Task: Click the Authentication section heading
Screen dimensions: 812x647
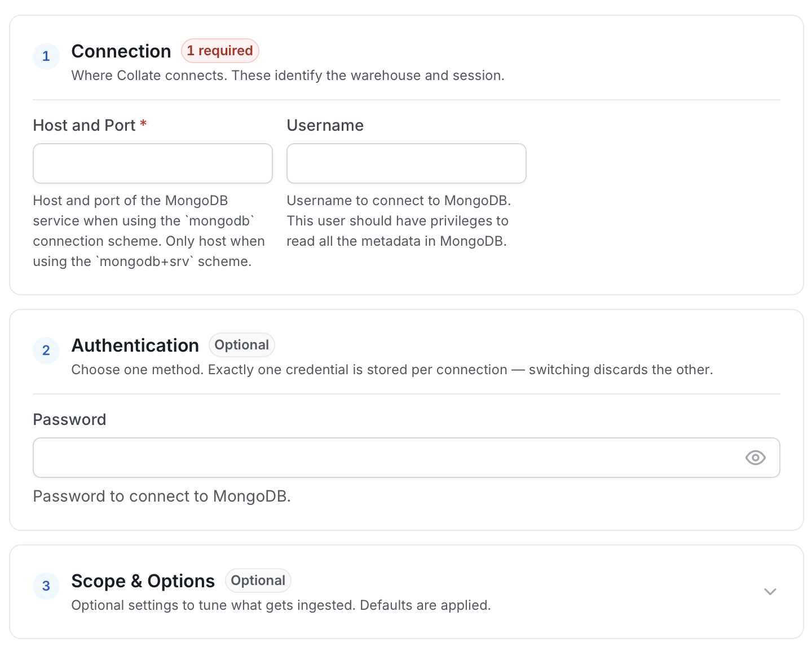Action: click(x=135, y=345)
